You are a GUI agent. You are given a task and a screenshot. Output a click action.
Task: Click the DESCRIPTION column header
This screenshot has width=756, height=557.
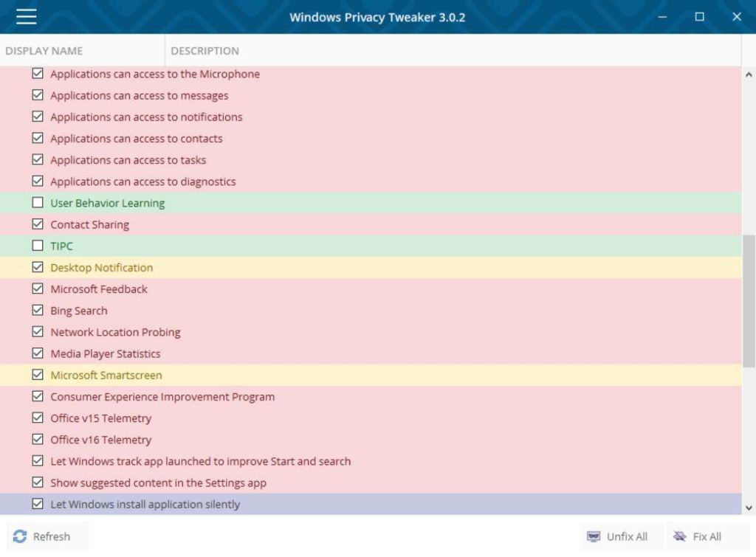(205, 51)
